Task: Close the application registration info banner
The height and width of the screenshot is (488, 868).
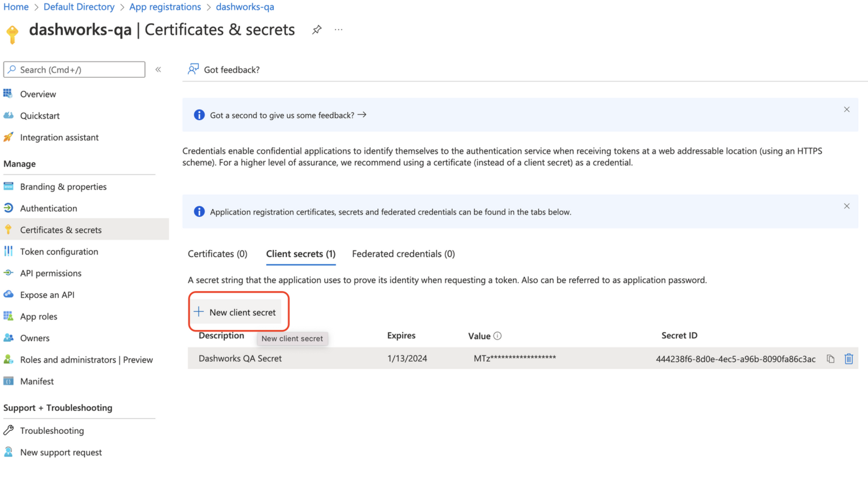Action: tap(847, 206)
